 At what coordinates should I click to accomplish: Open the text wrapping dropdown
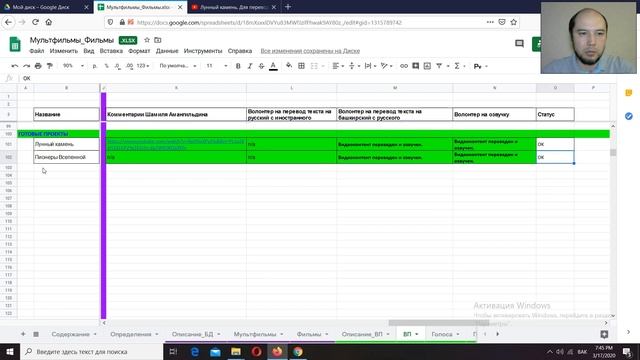click(x=370, y=66)
